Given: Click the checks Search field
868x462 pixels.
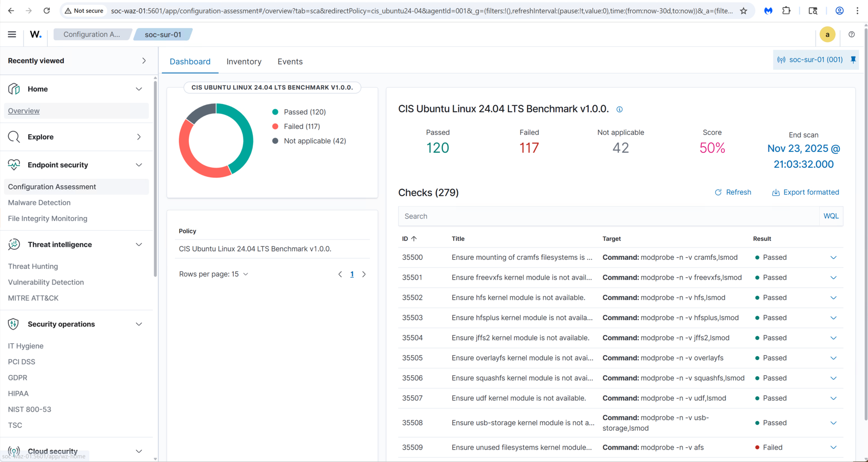Looking at the screenshot, I should pyautogui.click(x=608, y=216).
